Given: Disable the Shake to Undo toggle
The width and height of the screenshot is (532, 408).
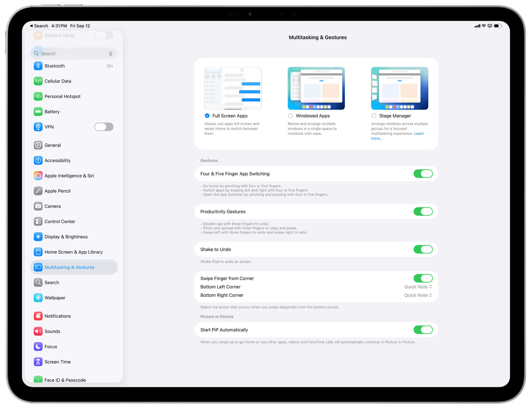Looking at the screenshot, I should pyautogui.click(x=423, y=249).
